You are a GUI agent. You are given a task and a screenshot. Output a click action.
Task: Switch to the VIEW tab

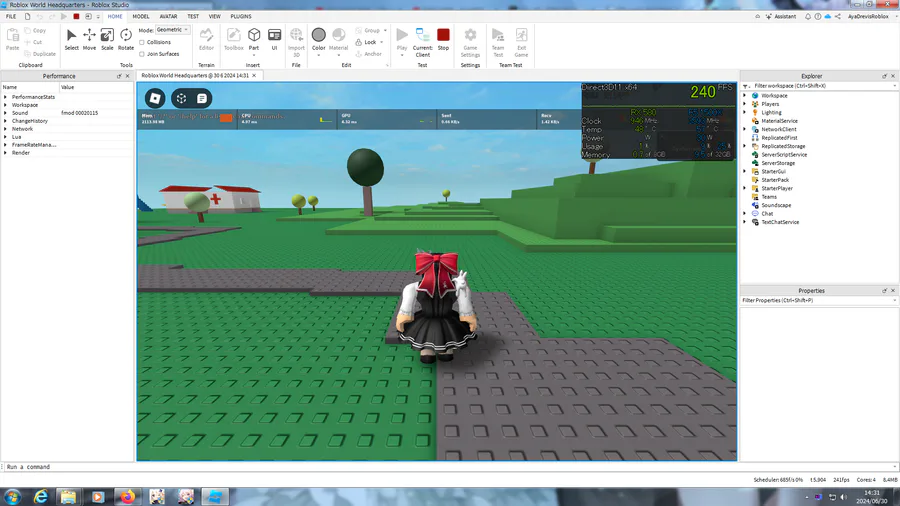point(215,17)
